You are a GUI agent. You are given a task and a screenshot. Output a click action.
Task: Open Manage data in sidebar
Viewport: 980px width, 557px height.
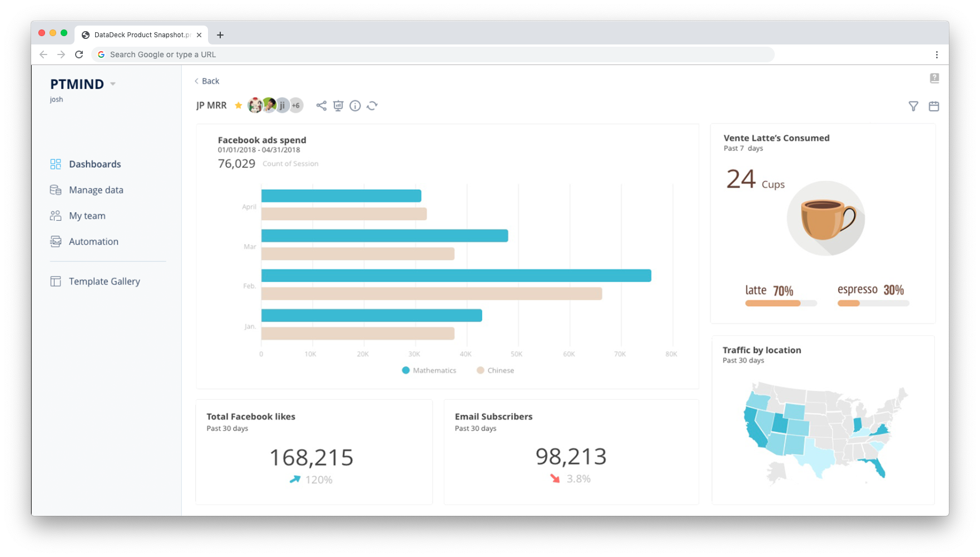pos(96,190)
